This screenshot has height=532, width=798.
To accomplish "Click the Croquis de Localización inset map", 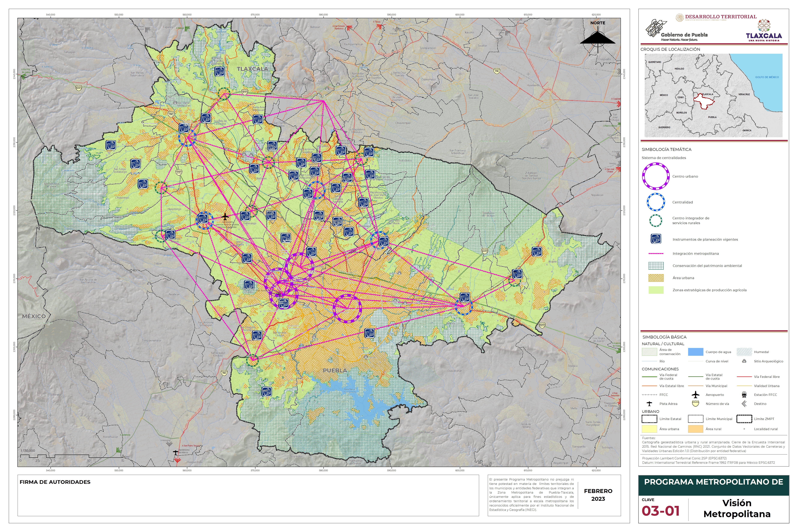I will pos(713,95).
